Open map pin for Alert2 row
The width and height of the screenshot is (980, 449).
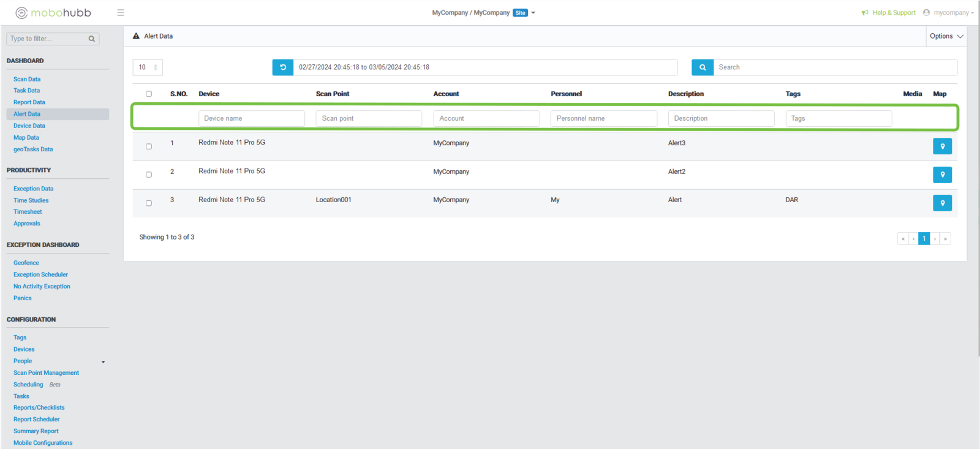[x=942, y=175]
